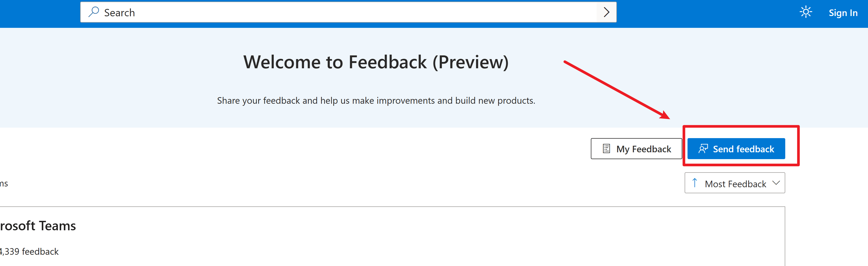Click the sun brightness icon in the header

[806, 12]
